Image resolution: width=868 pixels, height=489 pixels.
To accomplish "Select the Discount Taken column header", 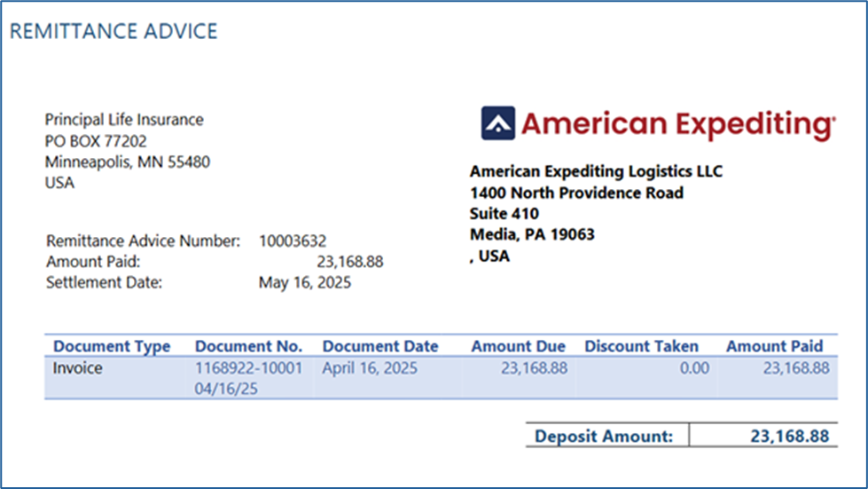I will 642,347.
